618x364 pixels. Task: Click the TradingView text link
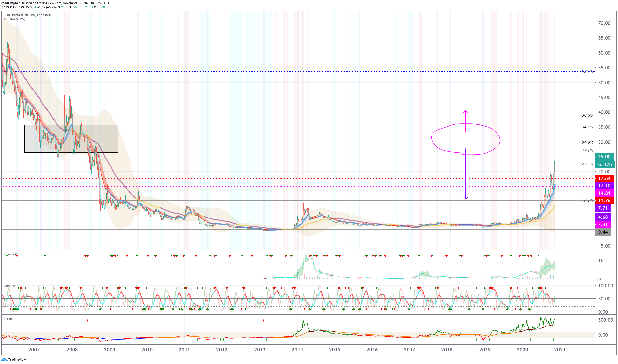click(x=17, y=360)
